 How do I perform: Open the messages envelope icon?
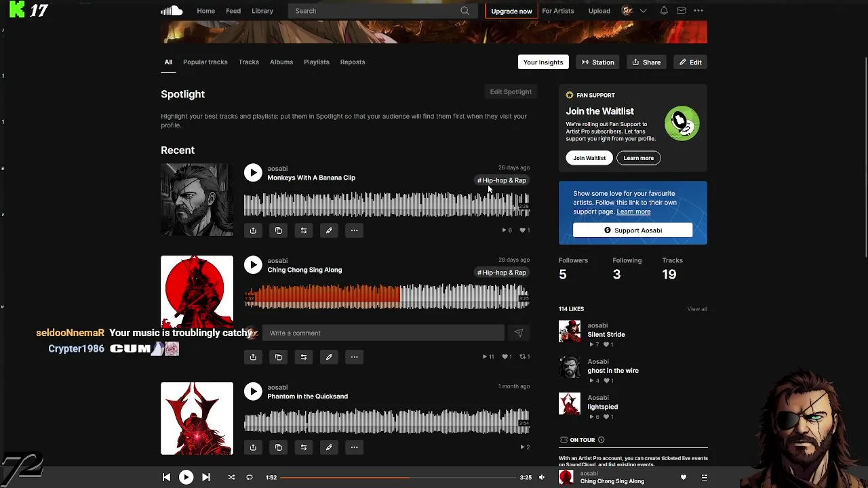[x=681, y=11]
